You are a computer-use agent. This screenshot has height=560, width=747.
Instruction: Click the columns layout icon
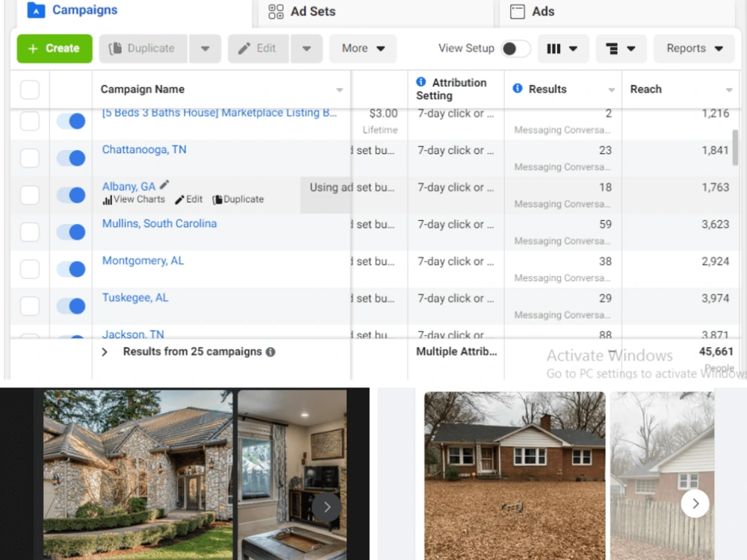[554, 49]
